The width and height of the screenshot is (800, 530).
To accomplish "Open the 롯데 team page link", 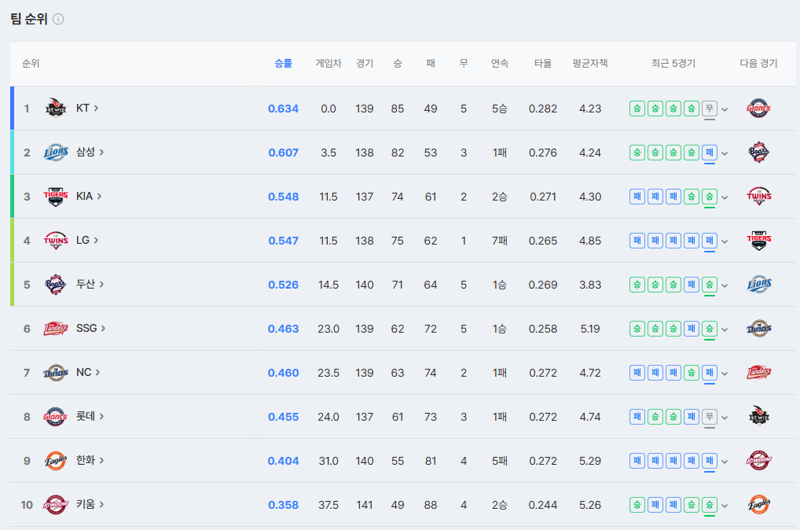I will (x=90, y=416).
